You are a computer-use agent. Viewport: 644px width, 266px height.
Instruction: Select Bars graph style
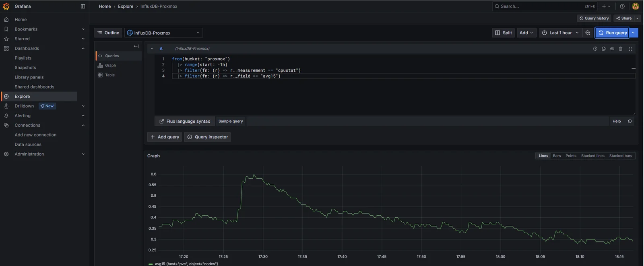pyautogui.click(x=557, y=156)
